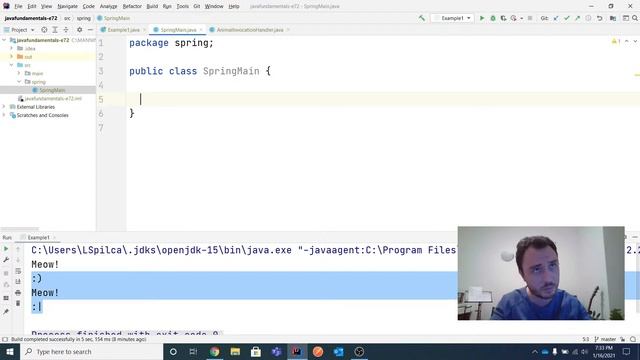
Task: Open the File menu
Action: (18, 6)
